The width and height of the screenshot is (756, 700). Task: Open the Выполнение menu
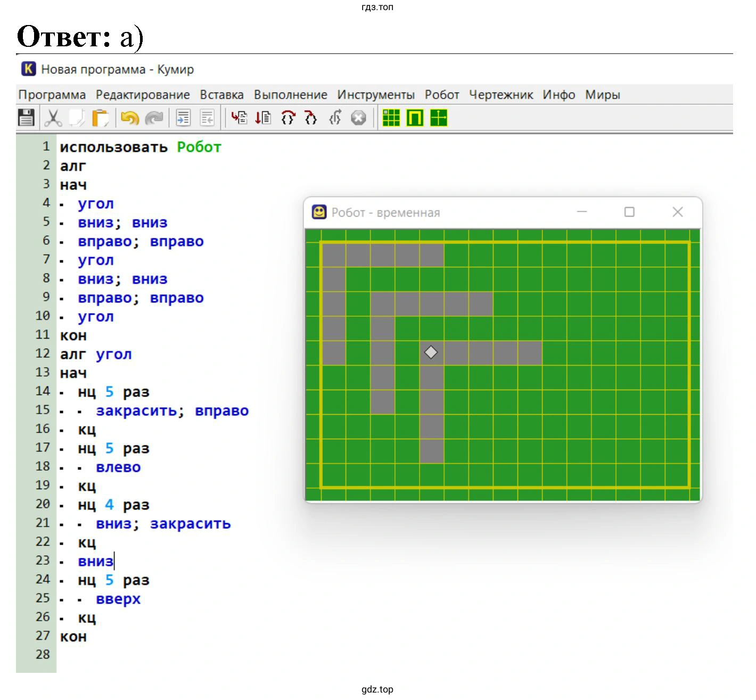[290, 95]
